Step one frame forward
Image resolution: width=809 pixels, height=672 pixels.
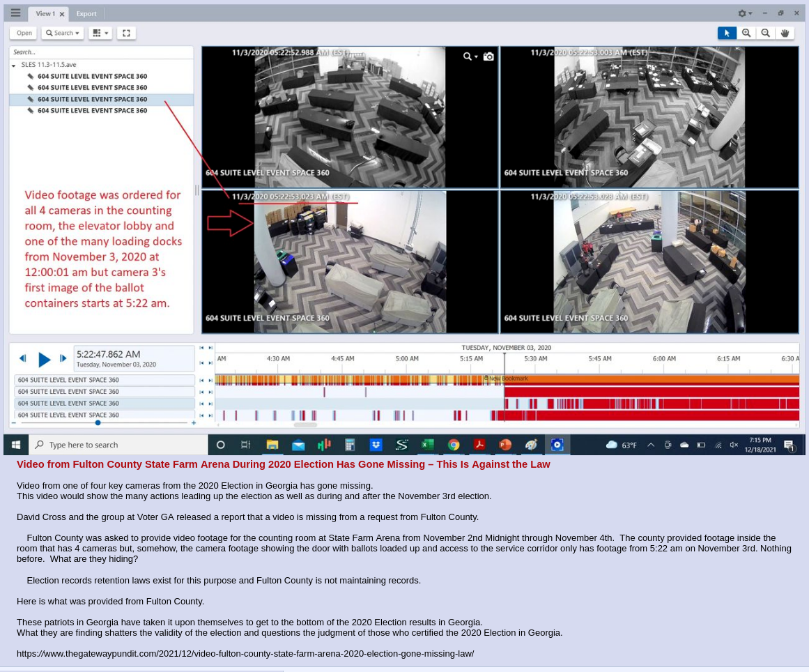coord(63,358)
